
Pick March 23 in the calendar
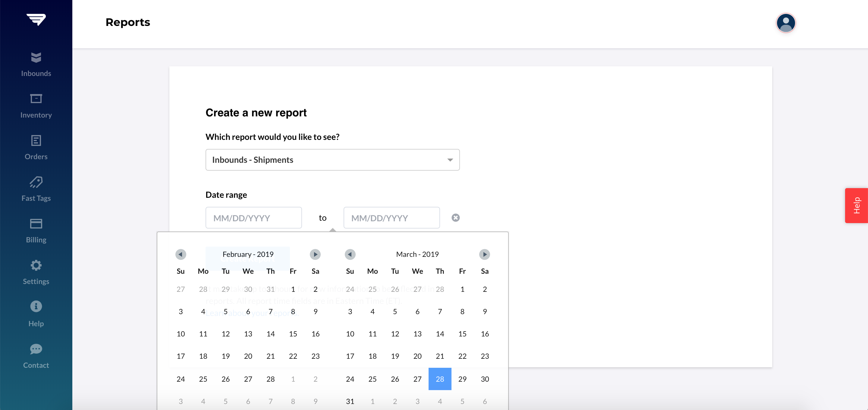485,356
